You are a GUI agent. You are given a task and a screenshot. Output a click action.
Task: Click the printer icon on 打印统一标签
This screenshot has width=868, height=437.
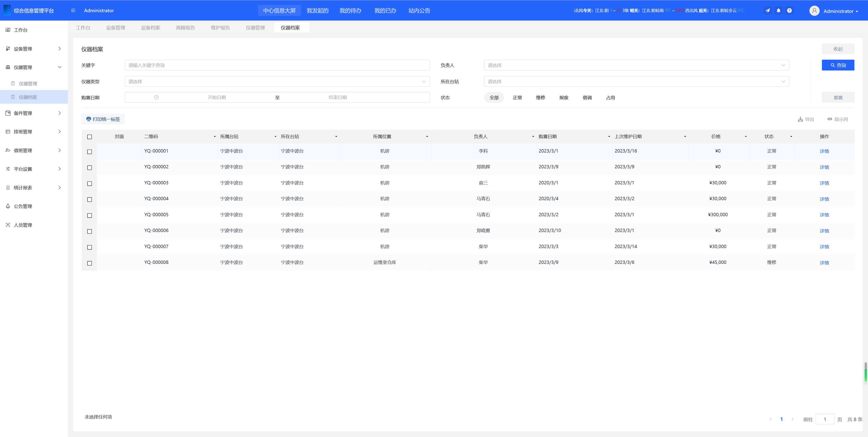pos(89,119)
